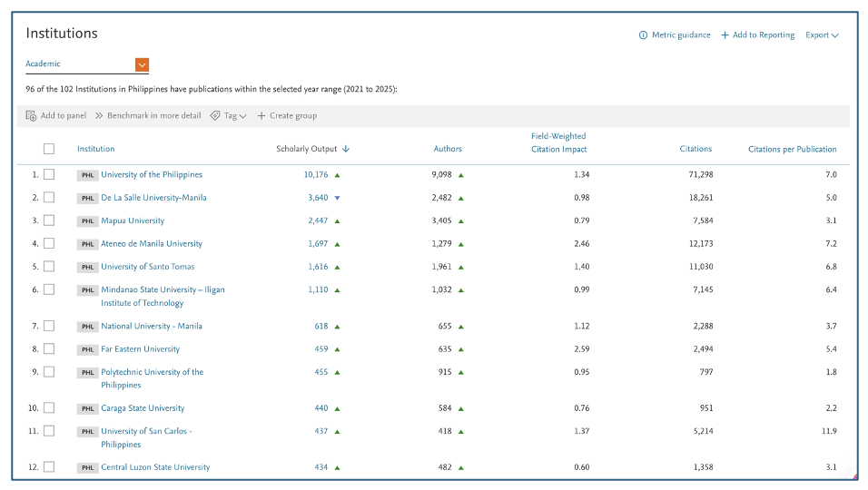Click the trend arrow next to scholarly output 1,697
This screenshot has height=490, width=868.
click(337, 244)
